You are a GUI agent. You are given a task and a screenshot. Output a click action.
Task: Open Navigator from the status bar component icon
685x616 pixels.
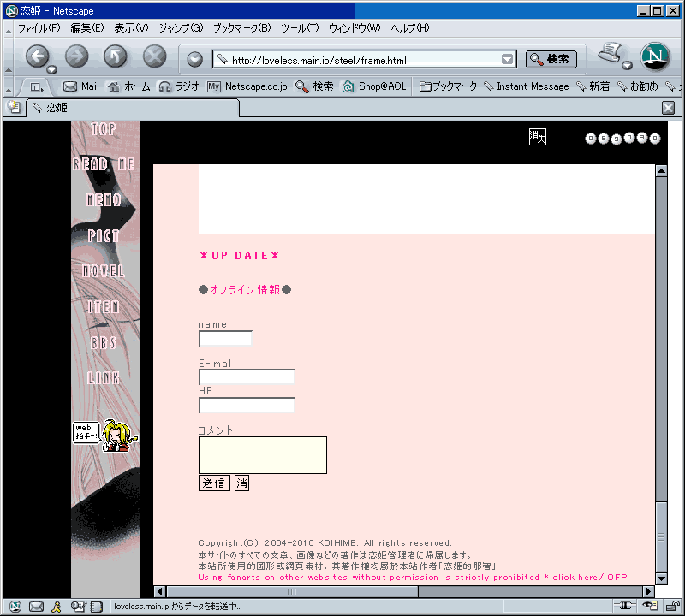[x=15, y=607]
